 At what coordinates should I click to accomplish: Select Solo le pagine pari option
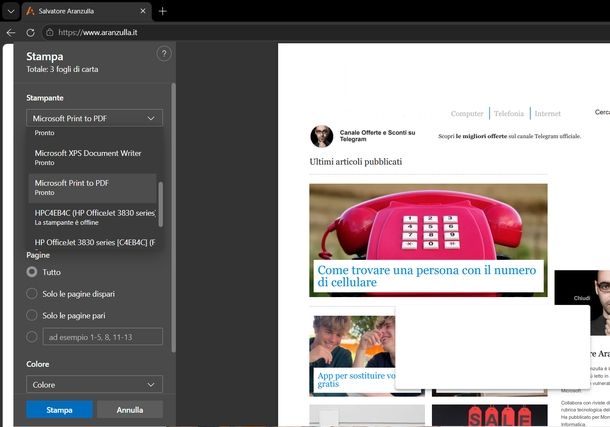[x=32, y=315]
